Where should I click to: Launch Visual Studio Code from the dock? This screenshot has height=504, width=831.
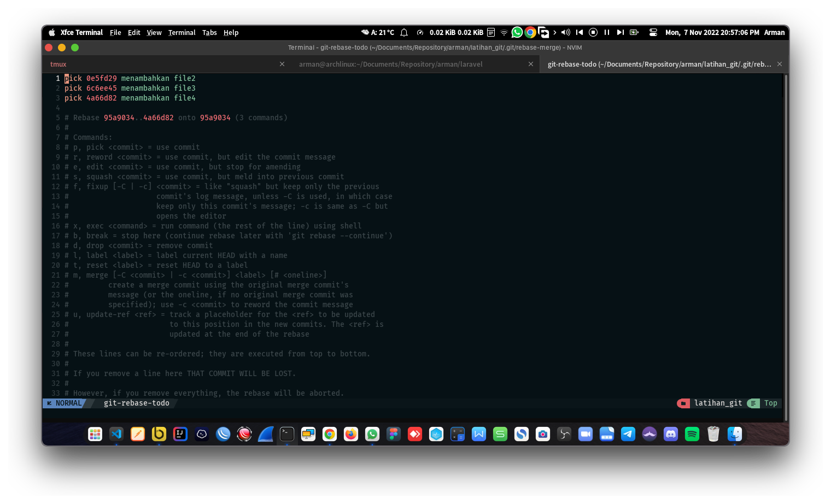click(116, 434)
